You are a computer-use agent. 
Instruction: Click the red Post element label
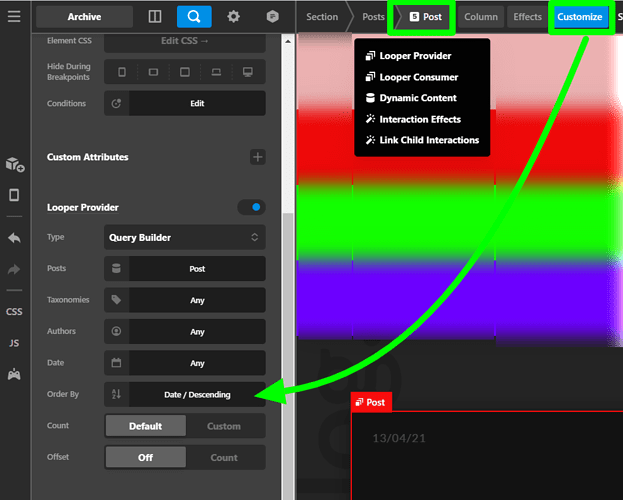(x=371, y=402)
